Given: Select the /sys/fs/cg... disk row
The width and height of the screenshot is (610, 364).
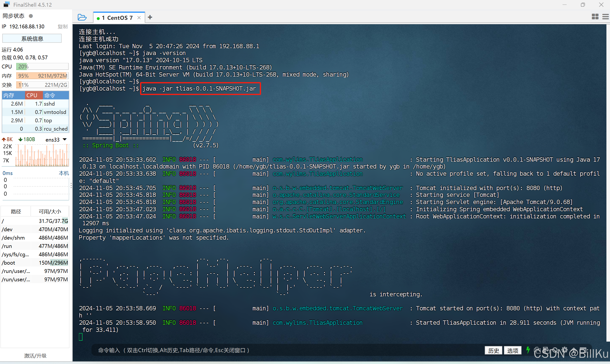Looking at the screenshot, I should 35,254.
